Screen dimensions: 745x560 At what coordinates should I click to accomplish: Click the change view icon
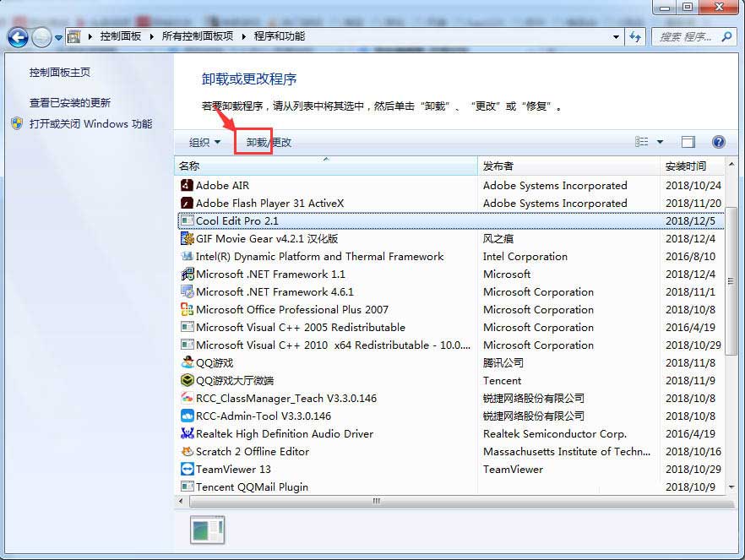coord(641,142)
